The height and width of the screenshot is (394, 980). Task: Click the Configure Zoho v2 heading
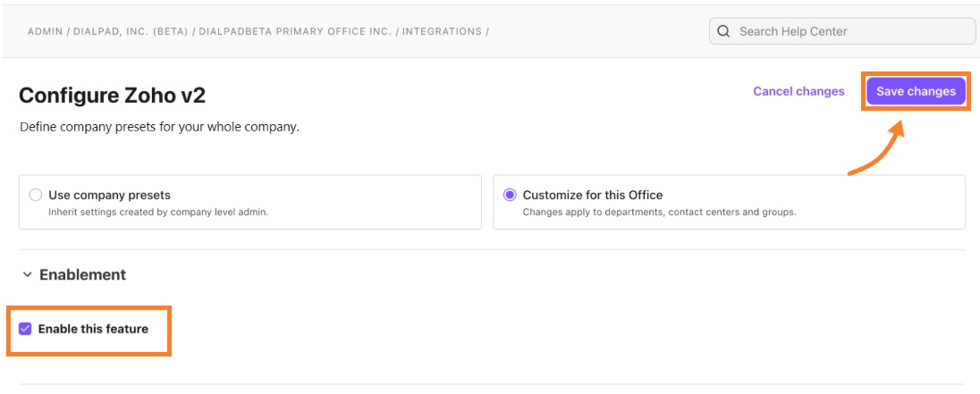[112, 96]
